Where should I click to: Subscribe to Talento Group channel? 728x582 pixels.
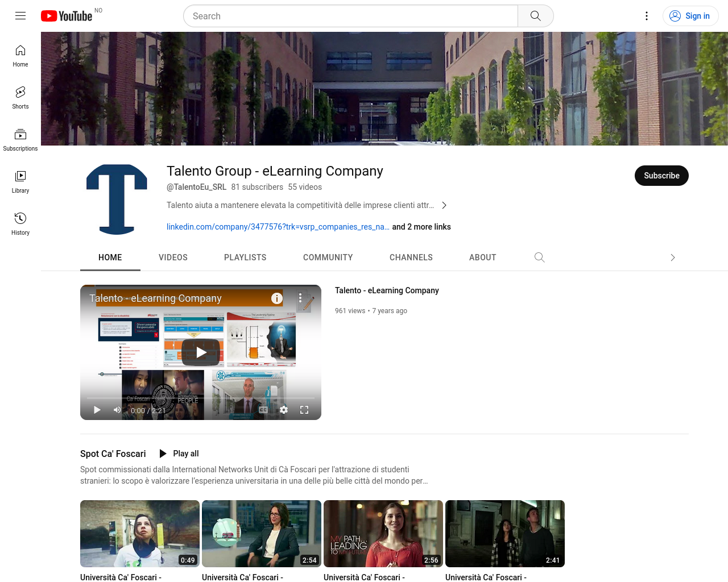(x=661, y=176)
